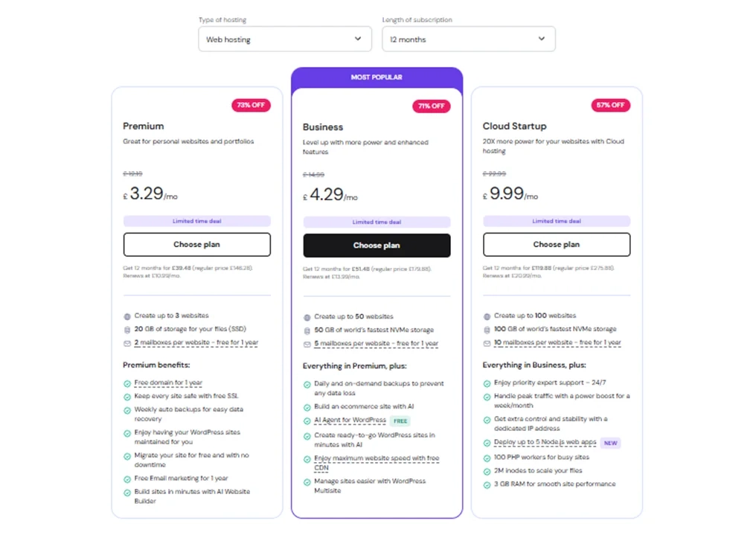Click the SSD storage icon on the Premium plan
Viewport: 756px width, 541px height.
tap(126, 329)
